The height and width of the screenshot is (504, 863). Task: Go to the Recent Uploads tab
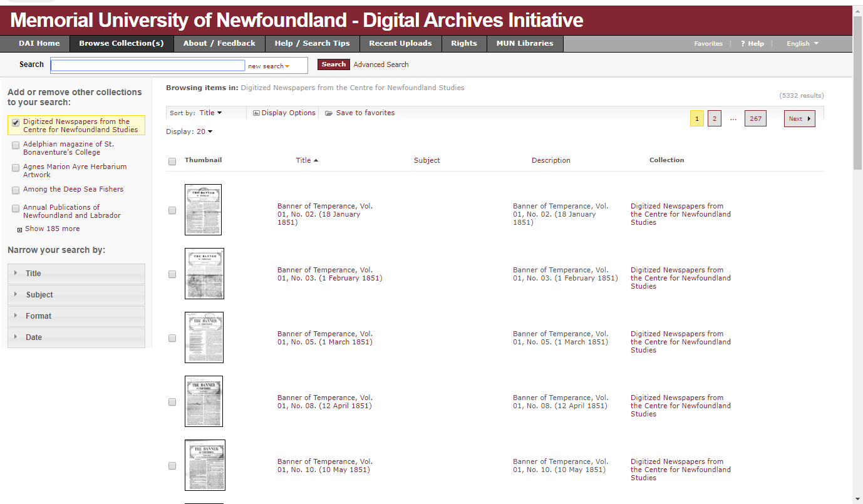[400, 43]
